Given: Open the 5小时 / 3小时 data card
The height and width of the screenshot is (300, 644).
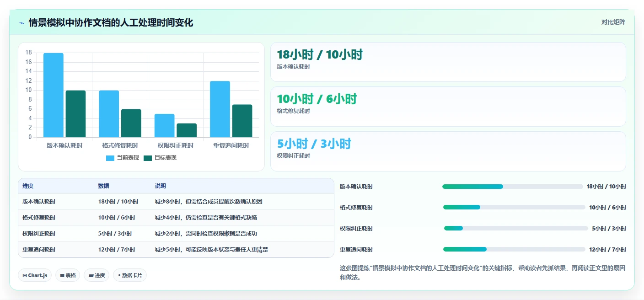Looking at the screenshot, I should [448, 151].
